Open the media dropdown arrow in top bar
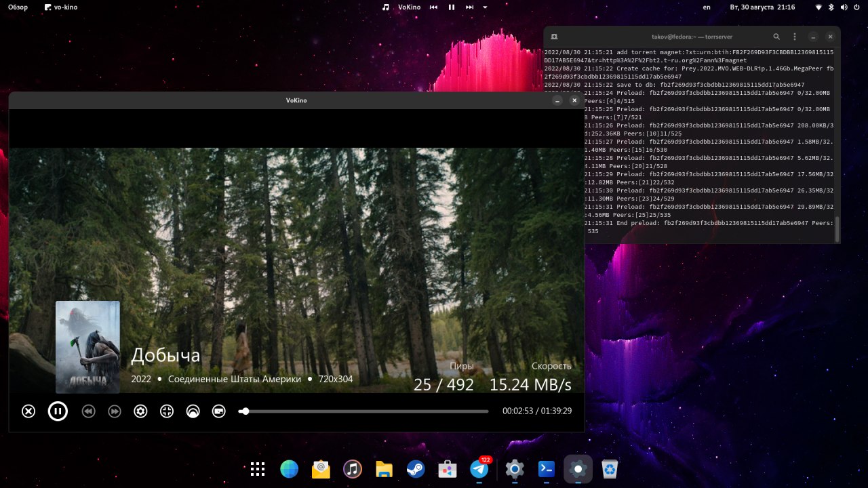Viewport: 868px width, 488px height. [486, 7]
